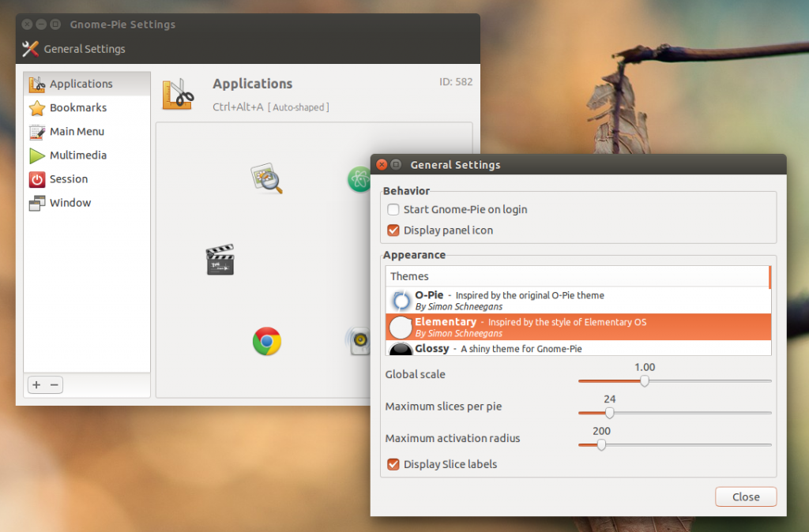
Task: Click the Google Chrome icon in pie
Action: [x=267, y=341]
